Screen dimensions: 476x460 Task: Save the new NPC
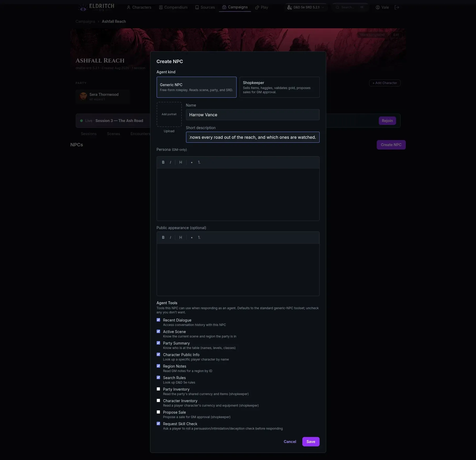tap(311, 442)
